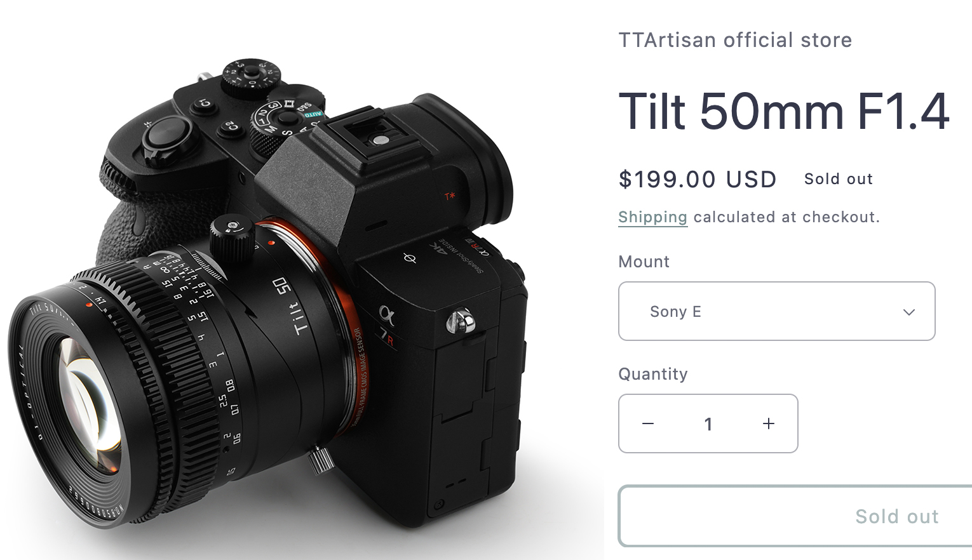Screen dimensions: 972x560
Task: Click the chevron arrow in Mount selector
Action: point(909,312)
